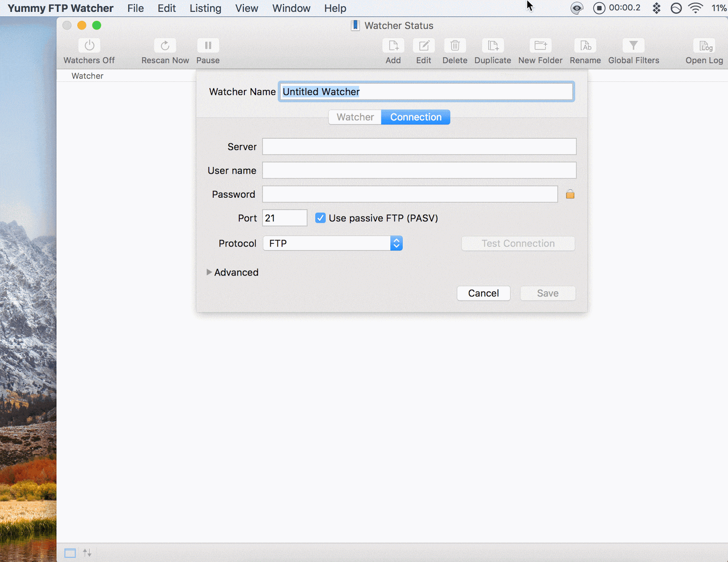728x562 pixels.
Task: Open Global Filters funnel icon
Action: [x=633, y=45]
